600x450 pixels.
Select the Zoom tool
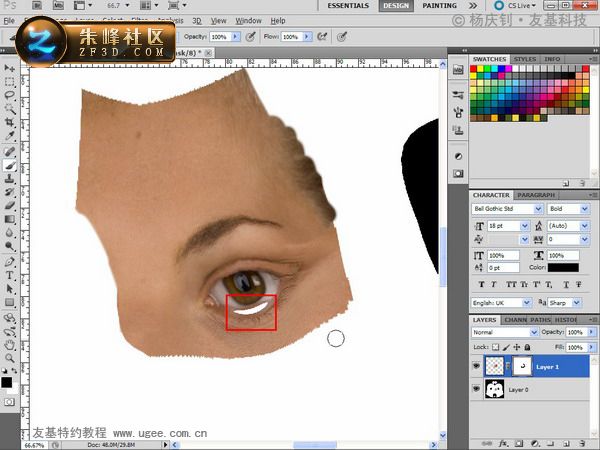tap(10, 359)
